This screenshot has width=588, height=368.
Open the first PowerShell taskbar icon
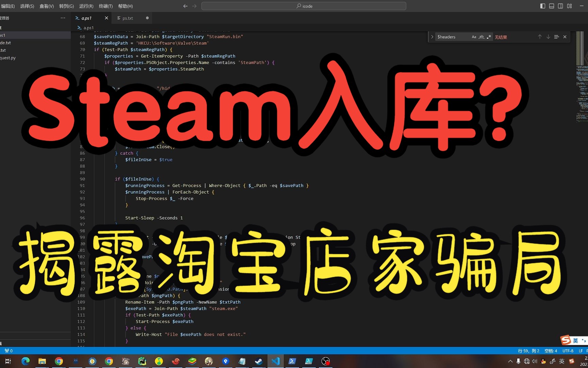(x=292, y=361)
